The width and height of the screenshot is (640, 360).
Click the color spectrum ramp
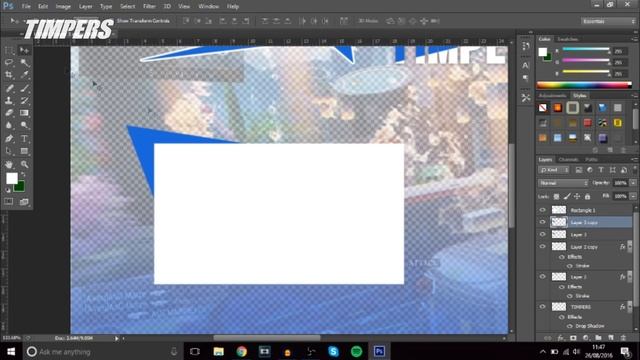click(584, 85)
